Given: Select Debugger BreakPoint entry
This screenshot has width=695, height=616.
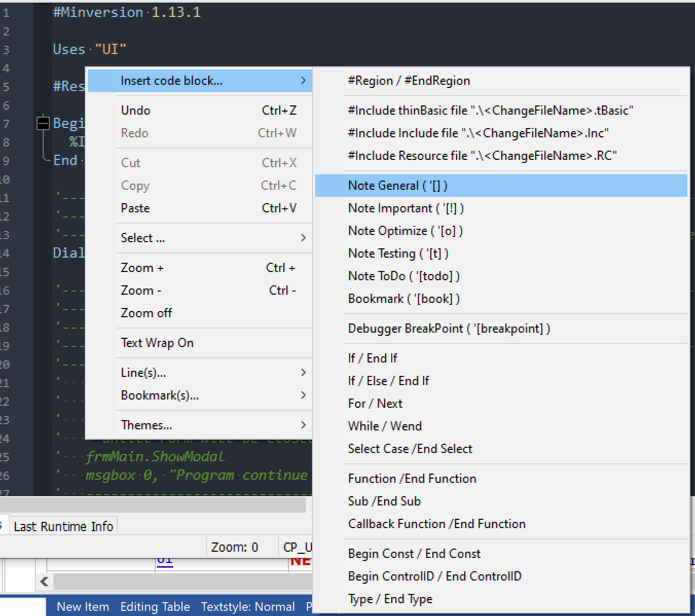Looking at the screenshot, I should pyautogui.click(x=449, y=329).
